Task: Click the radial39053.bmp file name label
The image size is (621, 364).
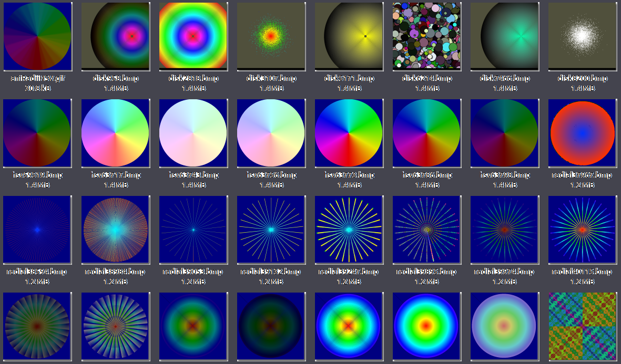Action: [192, 272]
